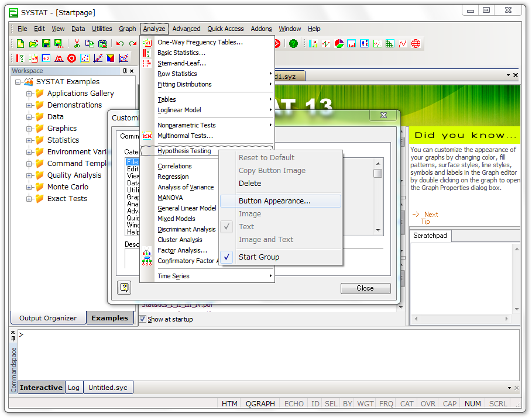
Task: Click the t2 test toolbar icon
Action: 46,58
